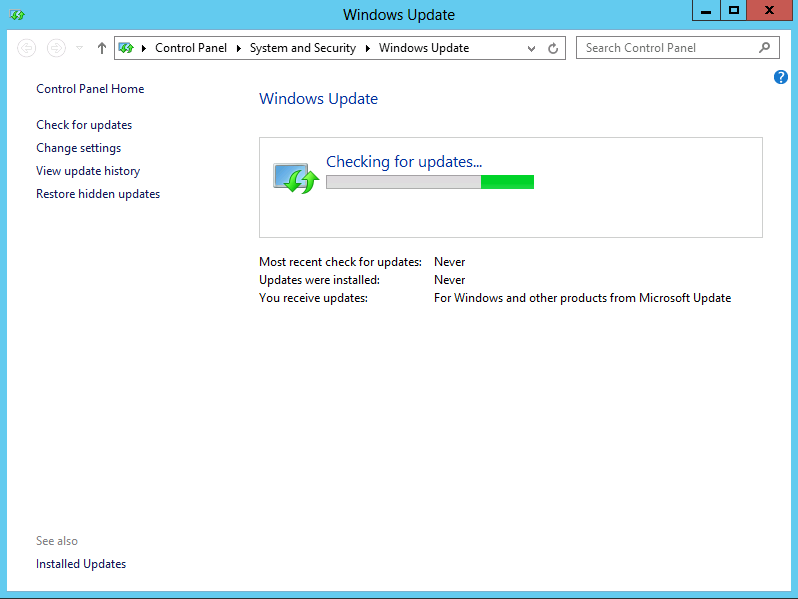Click the search magnifier icon

(764, 48)
